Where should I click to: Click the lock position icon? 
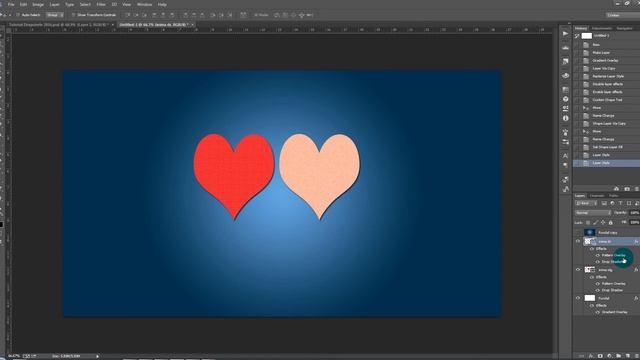pos(603,222)
